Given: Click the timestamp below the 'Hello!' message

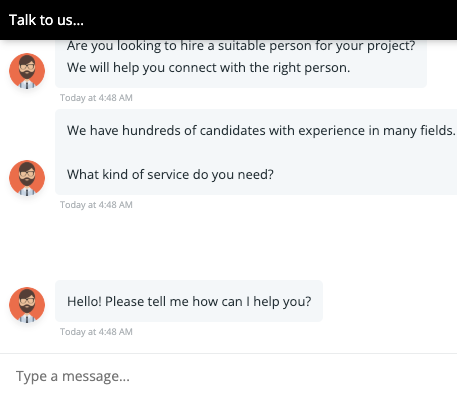Looking at the screenshot, I should [x=96, y=332].
